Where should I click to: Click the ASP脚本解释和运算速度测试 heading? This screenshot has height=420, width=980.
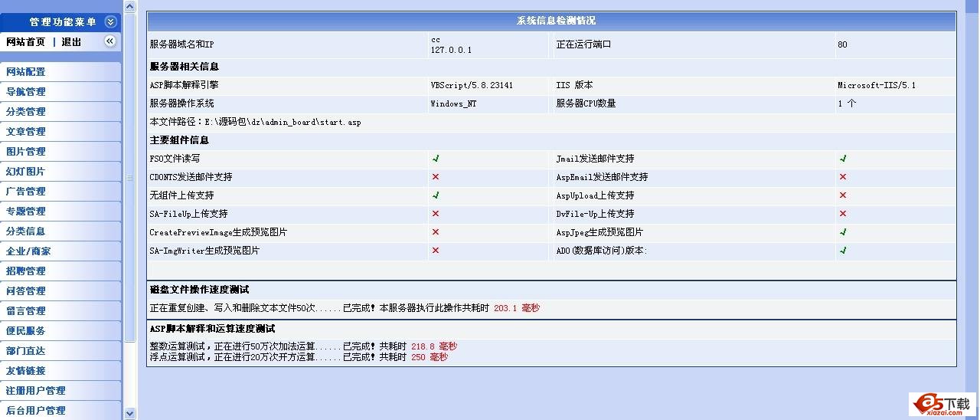pyautogui.click(x=212, y=329)
